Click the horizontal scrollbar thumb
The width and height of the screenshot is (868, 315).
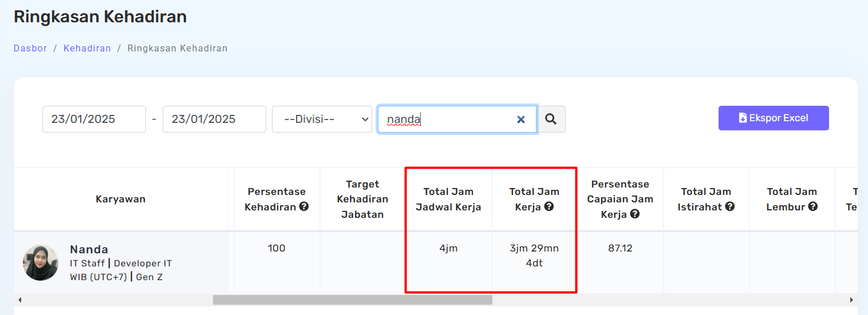pyautogui.click(x=352, y=300)
